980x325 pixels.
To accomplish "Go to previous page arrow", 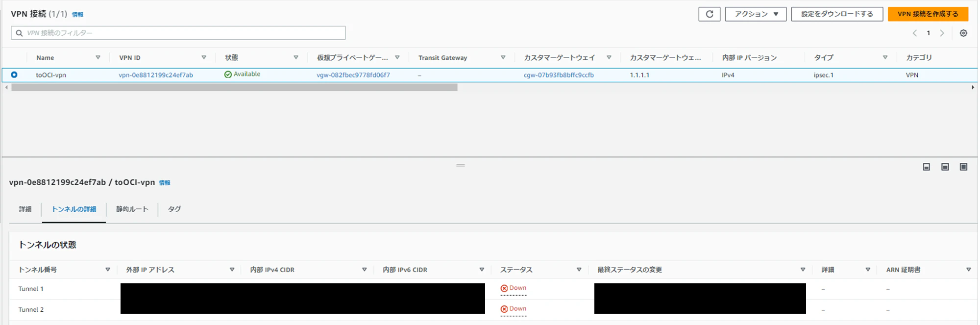I will 914,33.
